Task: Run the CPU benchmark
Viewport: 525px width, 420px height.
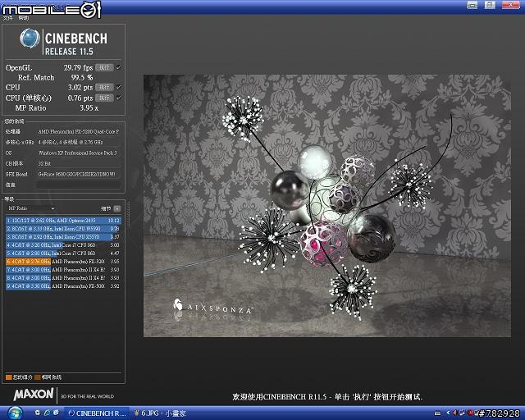Action: (x=104, y=88)
